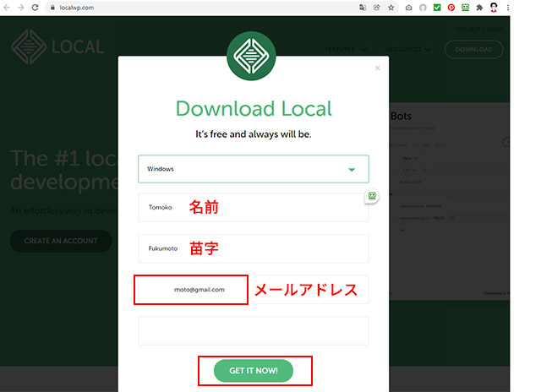Click the Download button in page header
This screenshot has width=541, height=392.
pos(473,50)
